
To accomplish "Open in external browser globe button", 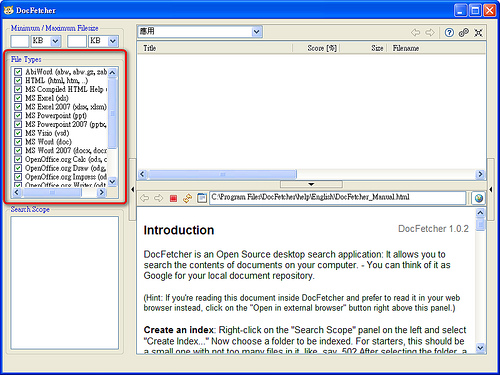I will point(479,198).
